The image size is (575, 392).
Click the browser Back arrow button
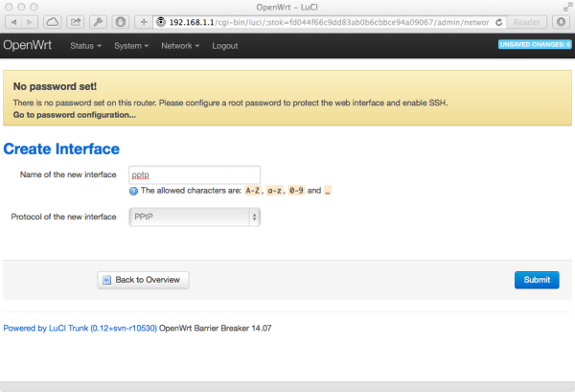tap(11, 21)
